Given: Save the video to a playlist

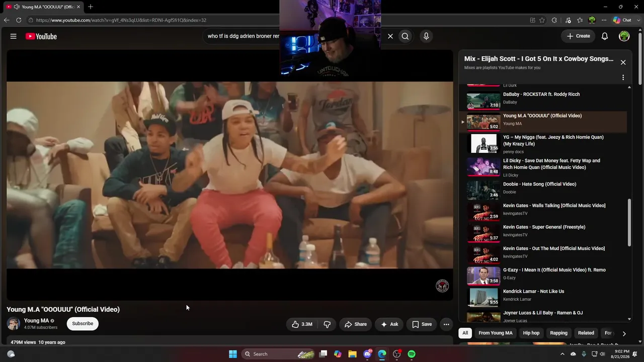Looking at the screenshot, I should pos(422,324).
